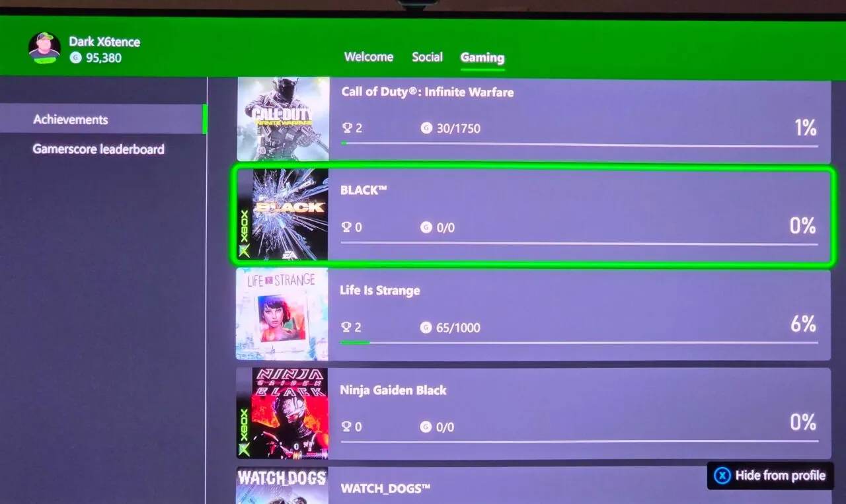The height and width of the screenshot is (504, 846).
Task: Select the WATCH_DOGS game entry
Action: click(x=533, y=486)
